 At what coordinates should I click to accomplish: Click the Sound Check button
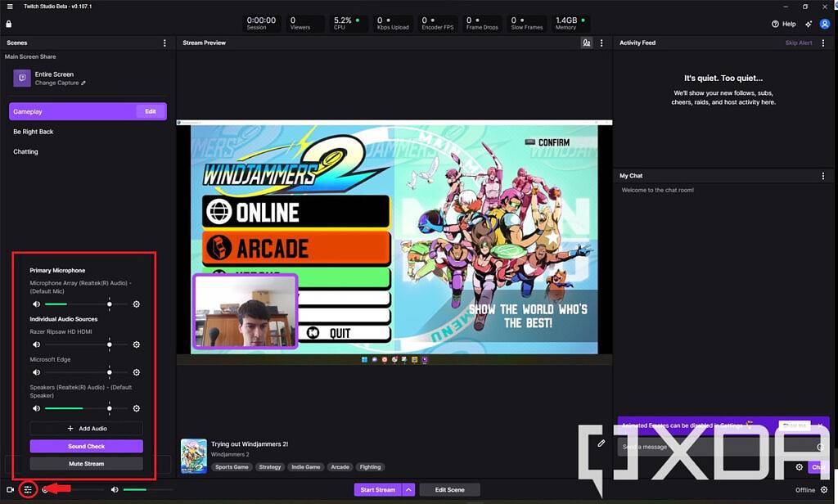pos(86,446)
